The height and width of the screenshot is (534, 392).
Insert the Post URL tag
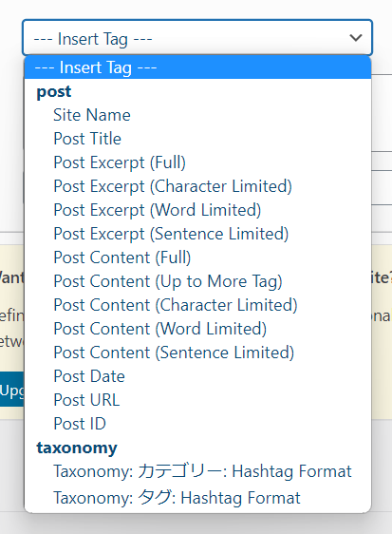197,400
